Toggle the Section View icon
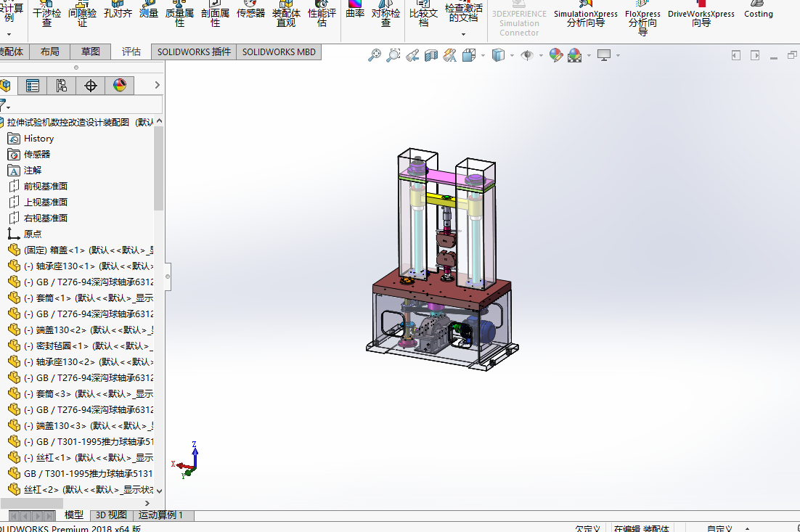 431,55
